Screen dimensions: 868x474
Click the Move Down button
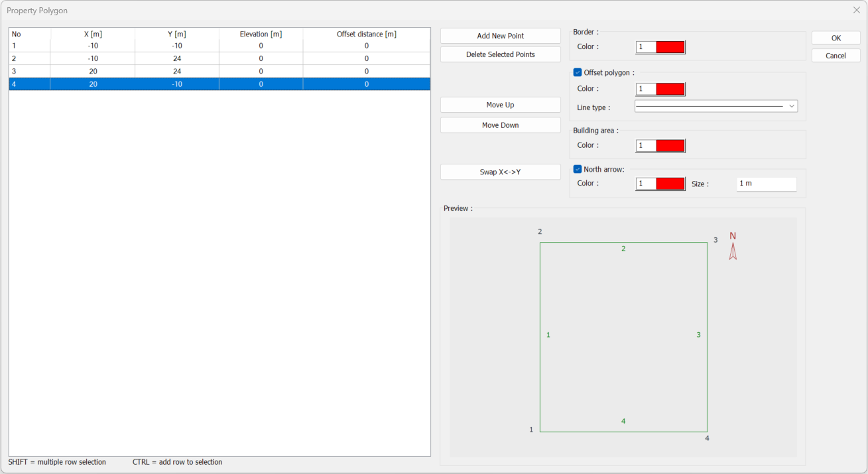click(x=500, y=125)
